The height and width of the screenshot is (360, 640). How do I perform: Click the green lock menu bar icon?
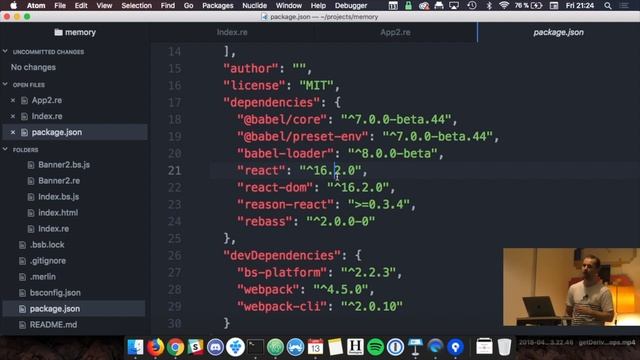click(x=408, y=5)
